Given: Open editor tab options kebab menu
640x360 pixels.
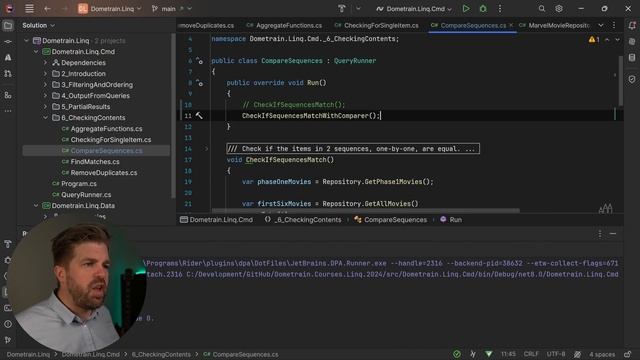Looking at the screenshot, I should click(x=614, y=25).
